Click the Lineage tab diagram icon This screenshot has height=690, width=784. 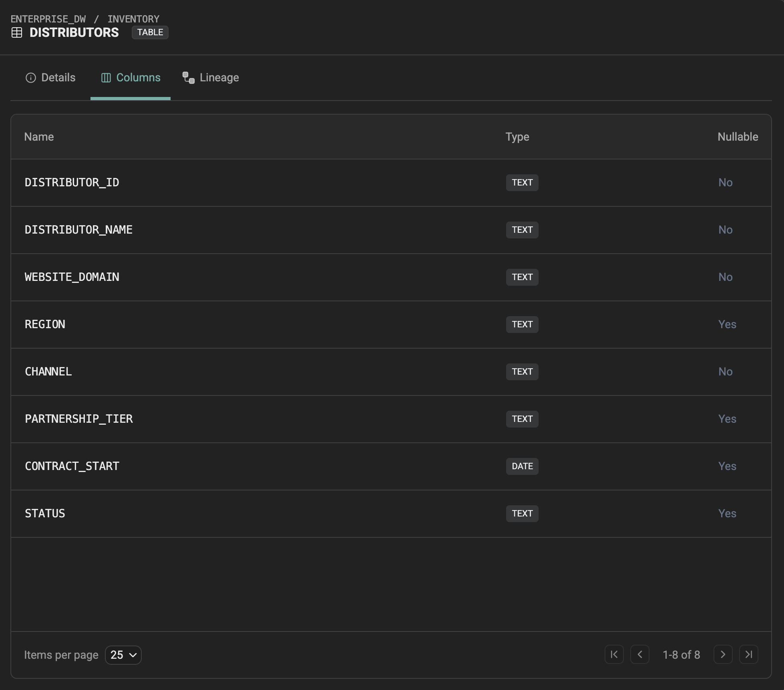(x=188, y=78)
